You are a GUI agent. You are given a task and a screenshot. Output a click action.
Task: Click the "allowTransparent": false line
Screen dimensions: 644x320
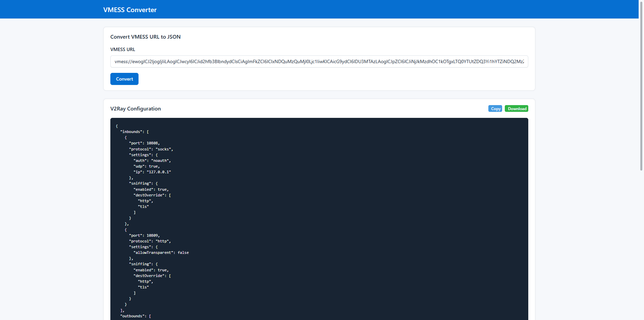[161, 253]
